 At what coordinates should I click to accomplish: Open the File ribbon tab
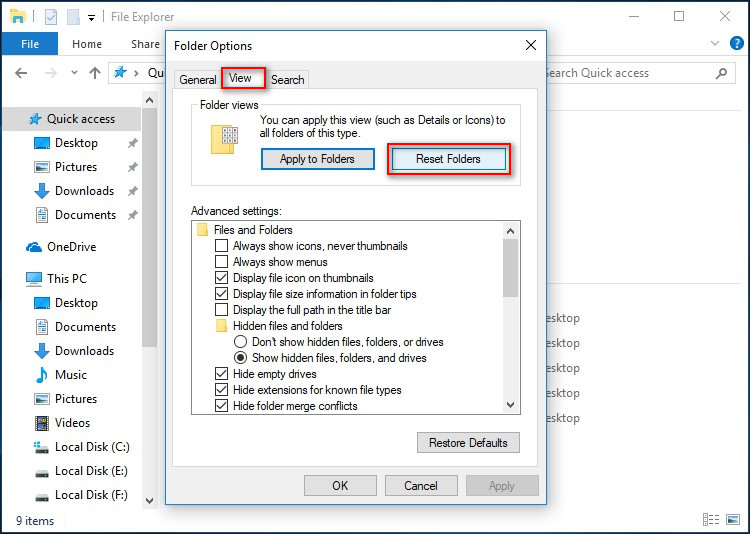(x=30, y=44)
